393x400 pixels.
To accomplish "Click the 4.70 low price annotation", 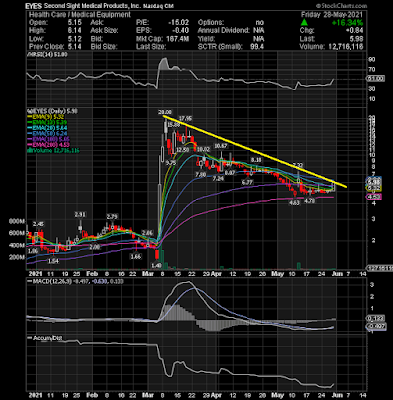I will pyautogui.click(x=310, y=201).
